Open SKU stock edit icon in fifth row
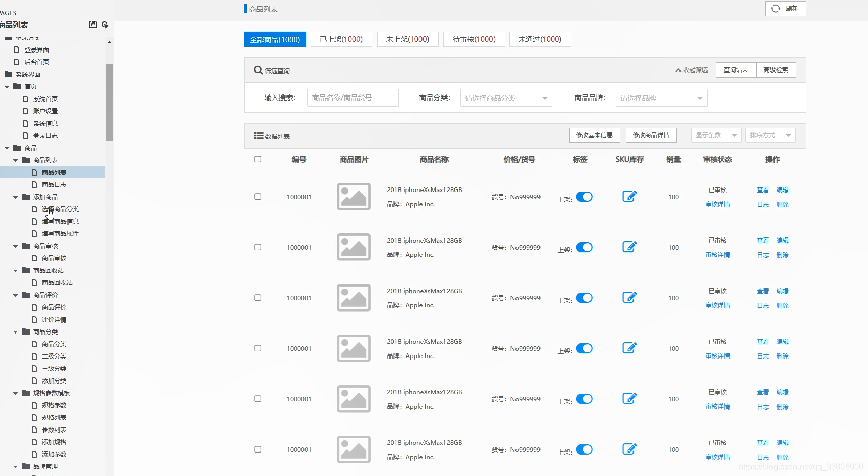868x476 pixels. [629, 398]
